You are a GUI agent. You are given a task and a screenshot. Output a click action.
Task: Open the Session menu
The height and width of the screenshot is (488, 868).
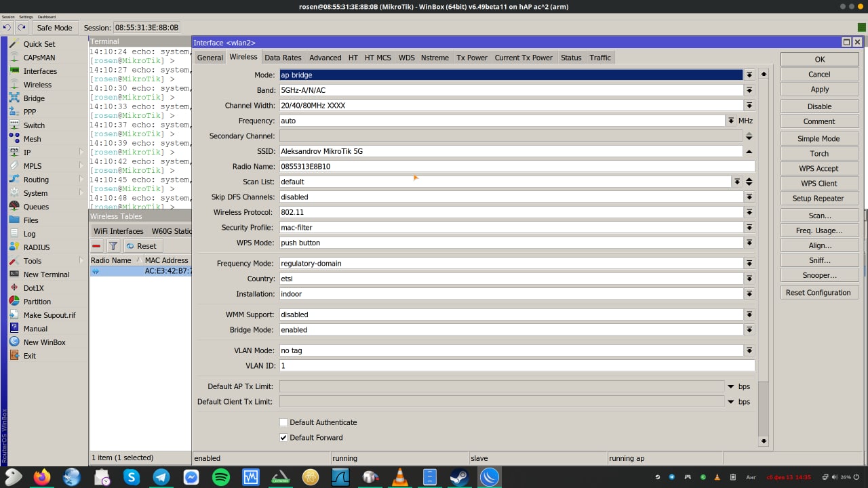(x=8, y=16)
